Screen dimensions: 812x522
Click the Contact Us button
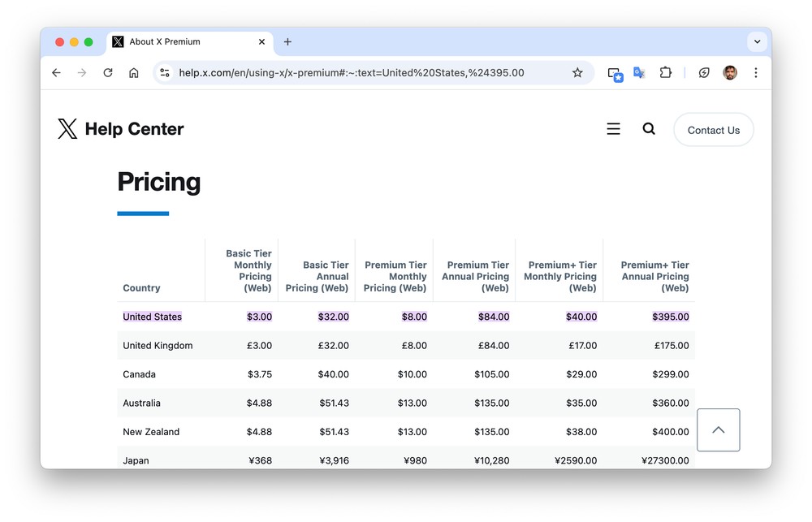click(x=714, y=130)
